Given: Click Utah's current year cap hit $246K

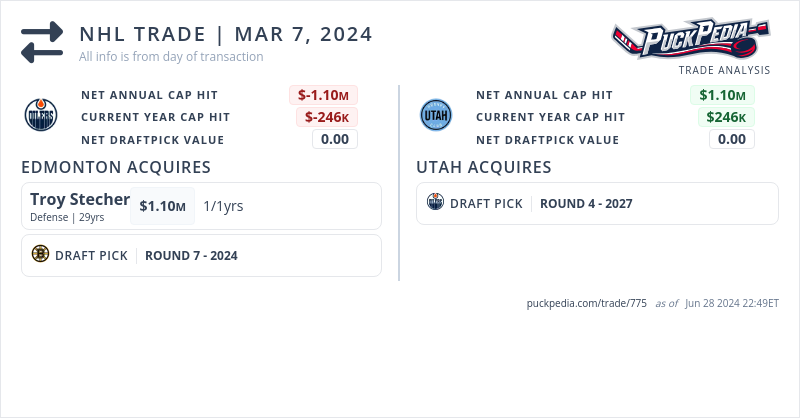Looking at the screenshot, I should (726, 117).
